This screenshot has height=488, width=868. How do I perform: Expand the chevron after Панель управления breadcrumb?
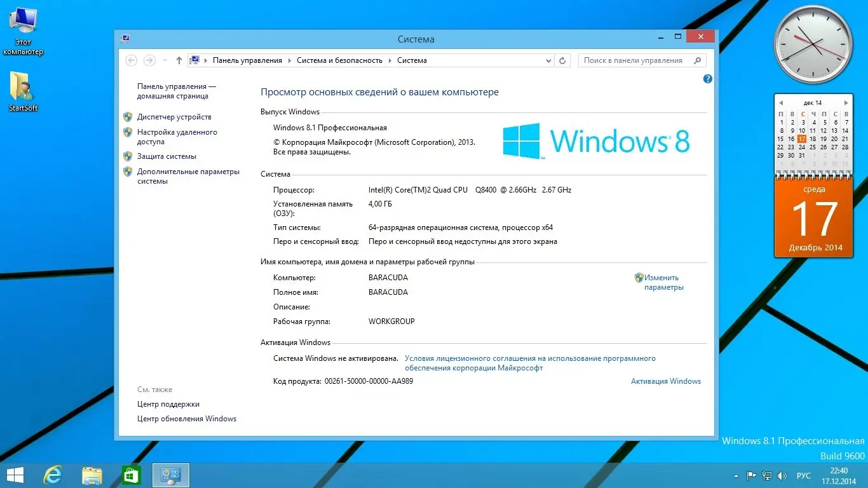point(290,60)
